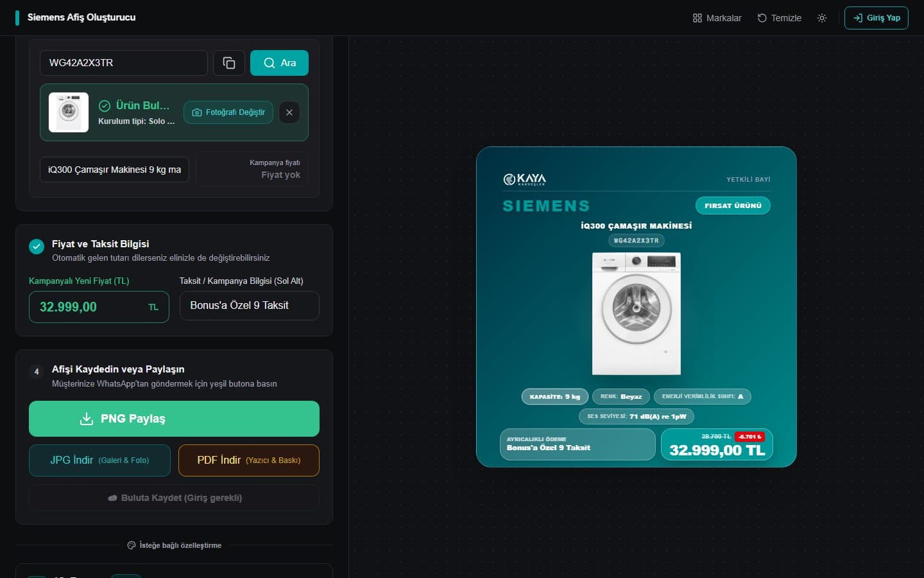Click the PNG Paylaş share button
The image size is (924, 578).
[174, 419]
